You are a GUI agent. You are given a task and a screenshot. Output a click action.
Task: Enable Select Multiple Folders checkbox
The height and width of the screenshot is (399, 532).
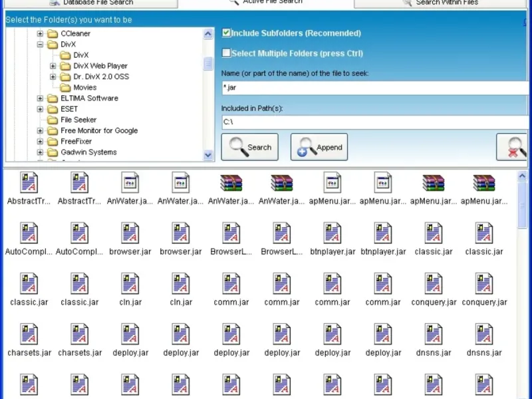(x=226, y=53)
